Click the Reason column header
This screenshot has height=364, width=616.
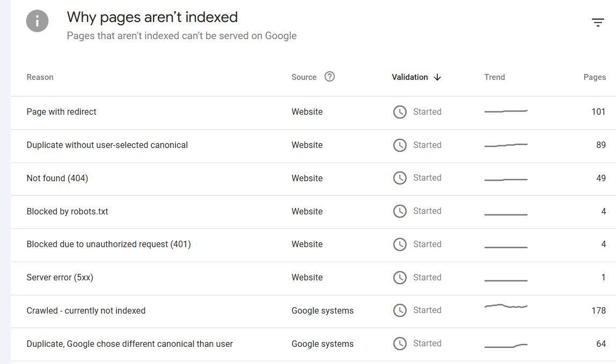tap(40, 77)
